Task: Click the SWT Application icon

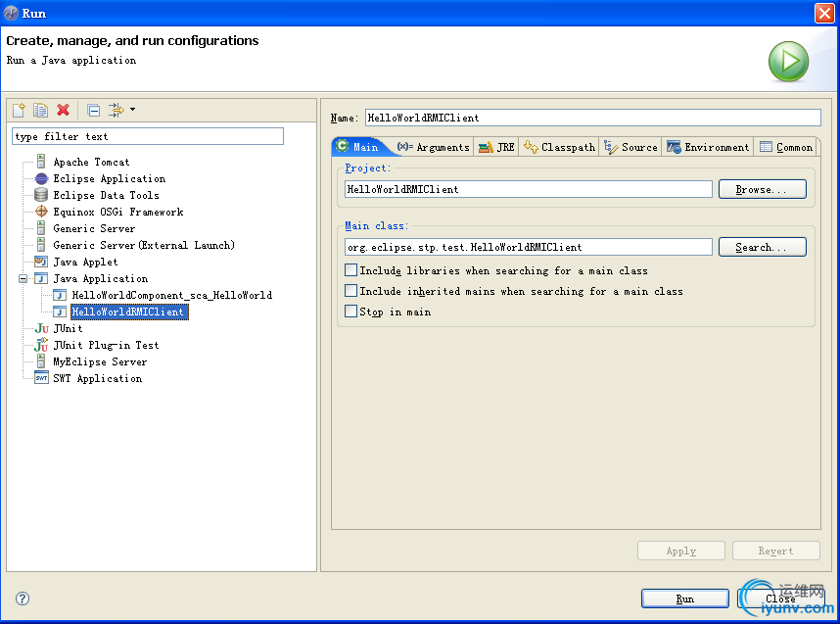Action: 41,378
